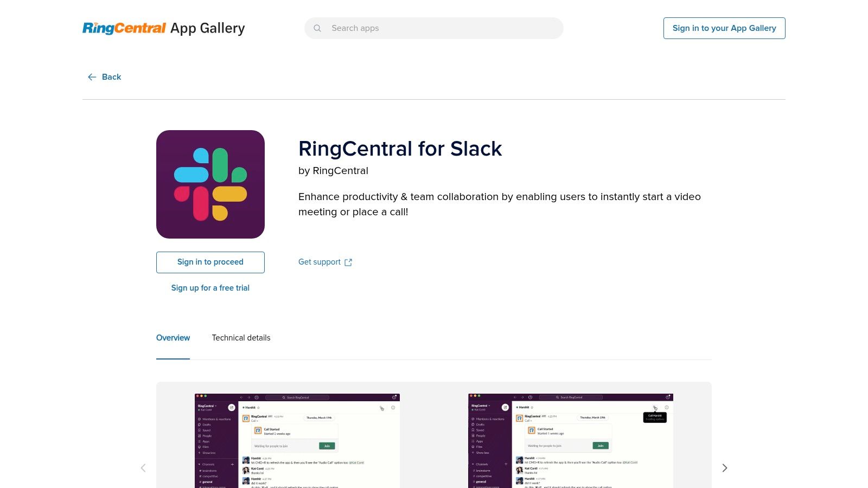Click the magnifier icon in the search bar
This screenshot has width=868, height=488.
[x=317, y=28]
